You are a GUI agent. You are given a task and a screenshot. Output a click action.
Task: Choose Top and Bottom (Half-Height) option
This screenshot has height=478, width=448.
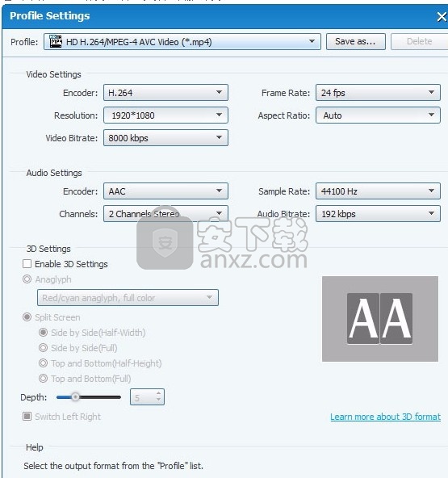tap(44, 363)
